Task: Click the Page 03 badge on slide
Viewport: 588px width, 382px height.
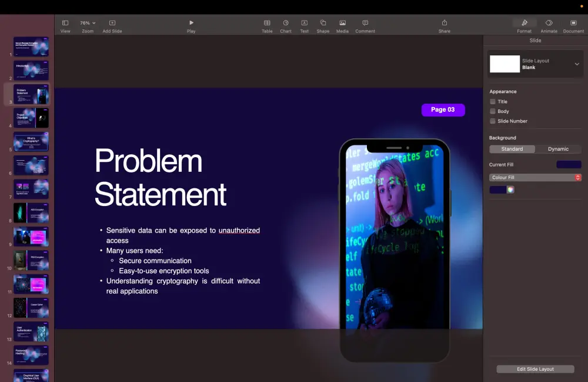Action: (443, 109)
